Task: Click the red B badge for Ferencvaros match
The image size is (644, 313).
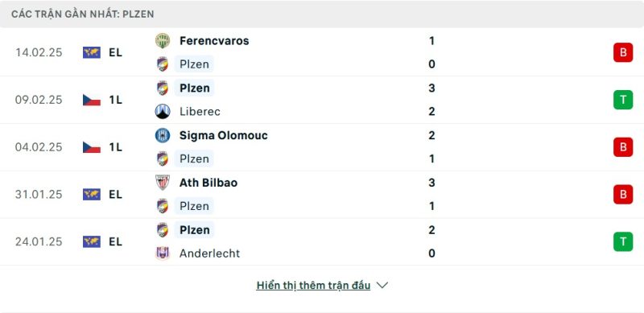Action: (623, 52)
